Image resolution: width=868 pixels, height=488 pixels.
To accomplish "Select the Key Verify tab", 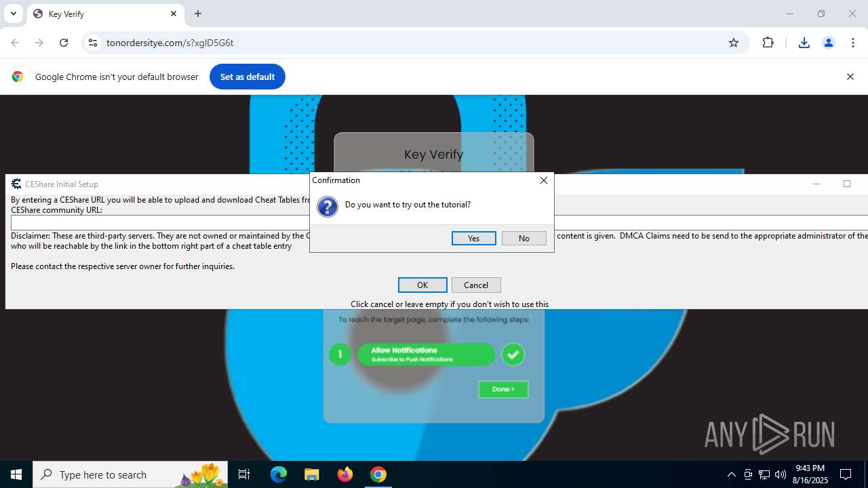I will (x=106, y=14).
